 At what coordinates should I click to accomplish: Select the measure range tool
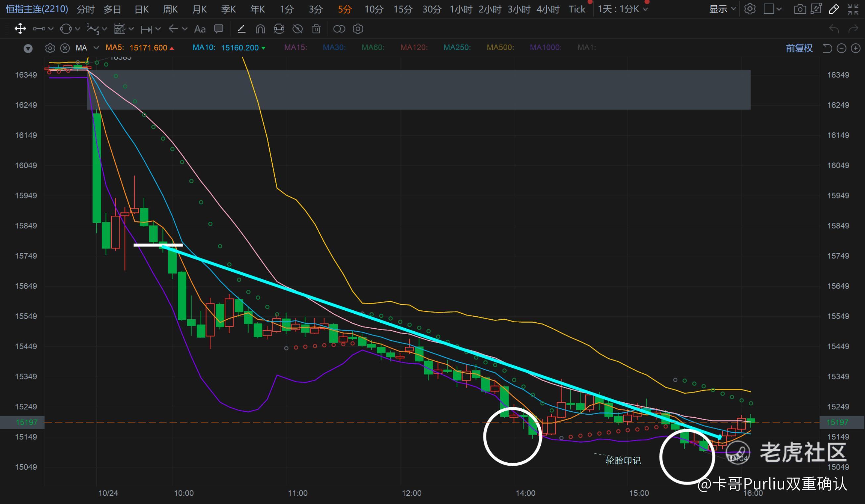[146, 29]
